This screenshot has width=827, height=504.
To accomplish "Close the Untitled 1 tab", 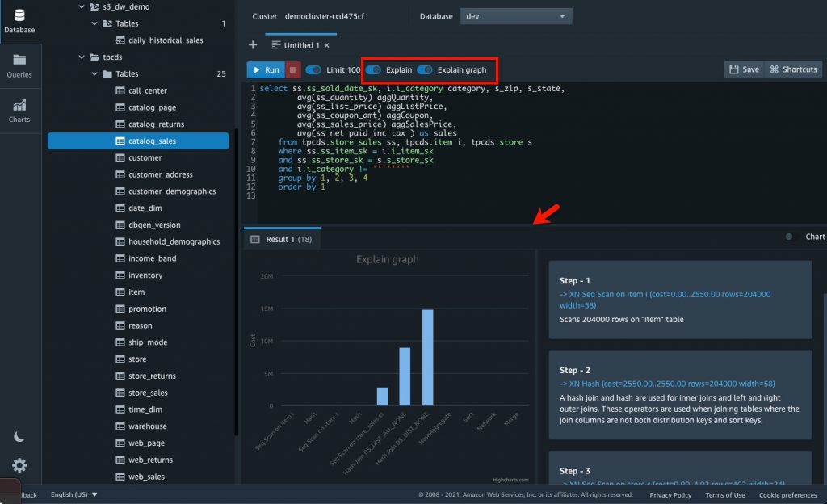I will point(327,45).
